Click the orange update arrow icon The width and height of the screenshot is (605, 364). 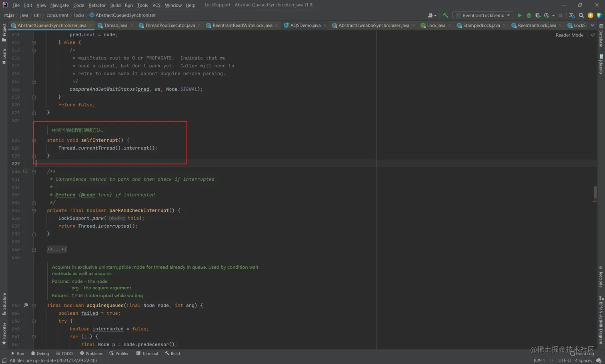[591, 15]
